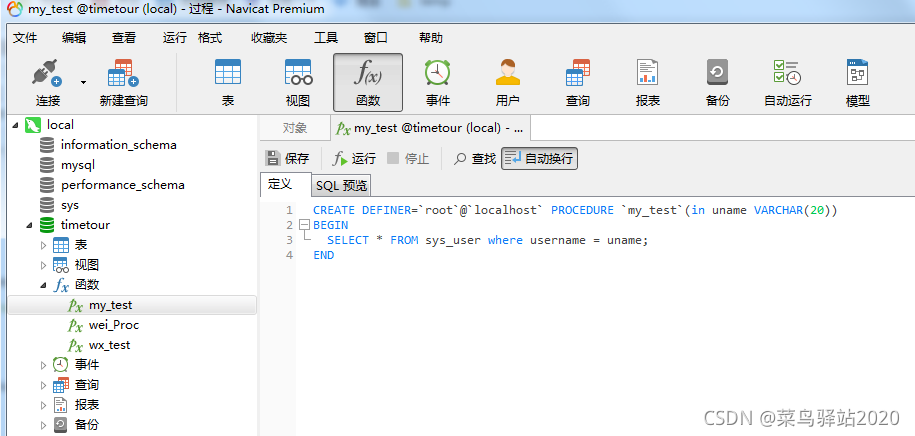This screenshot has width=915, height=436.
Task: Open the 查询 queries toolbar icon
Action: 578,82
